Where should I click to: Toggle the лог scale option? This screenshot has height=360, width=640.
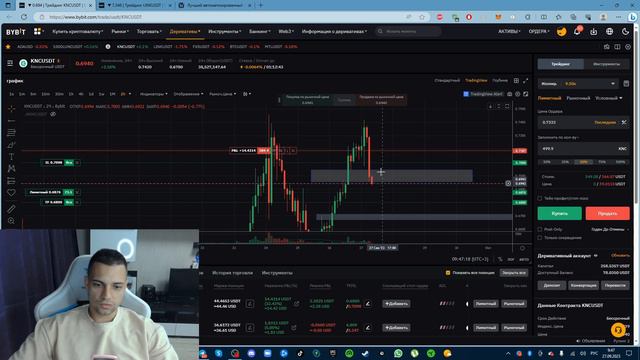click(511, 259)
